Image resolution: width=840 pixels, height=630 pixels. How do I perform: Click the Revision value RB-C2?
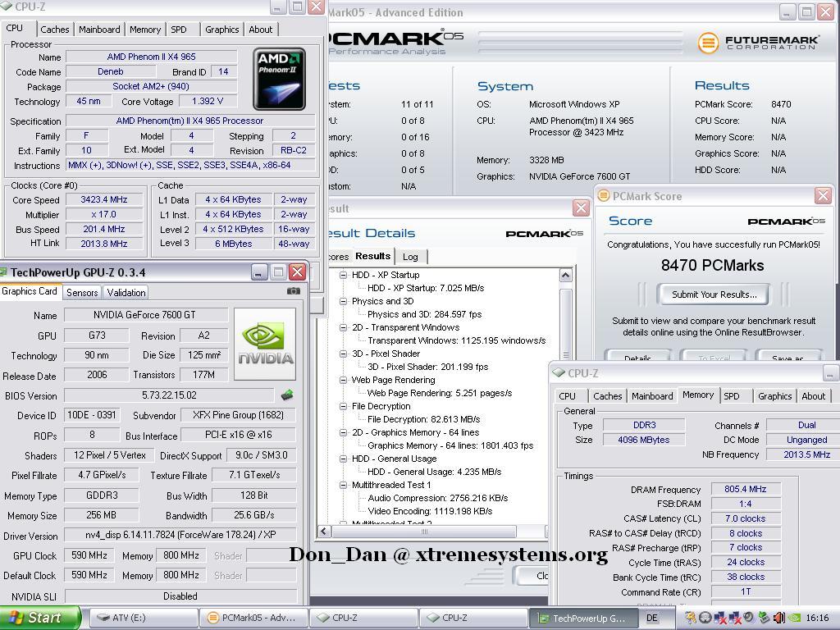coord(294,151)
